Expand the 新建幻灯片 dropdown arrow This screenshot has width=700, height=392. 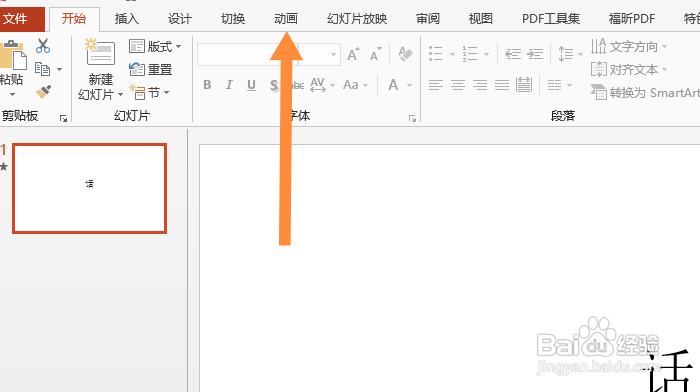point(120,95)
